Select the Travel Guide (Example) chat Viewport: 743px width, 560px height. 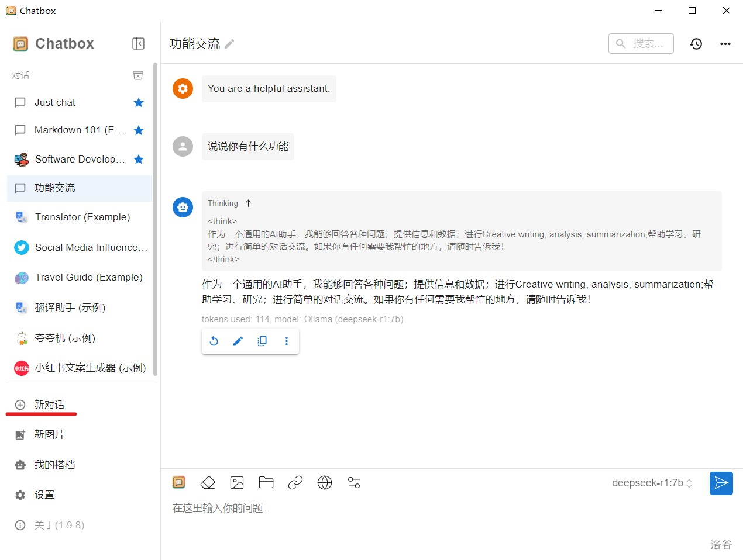pos(88,277)
